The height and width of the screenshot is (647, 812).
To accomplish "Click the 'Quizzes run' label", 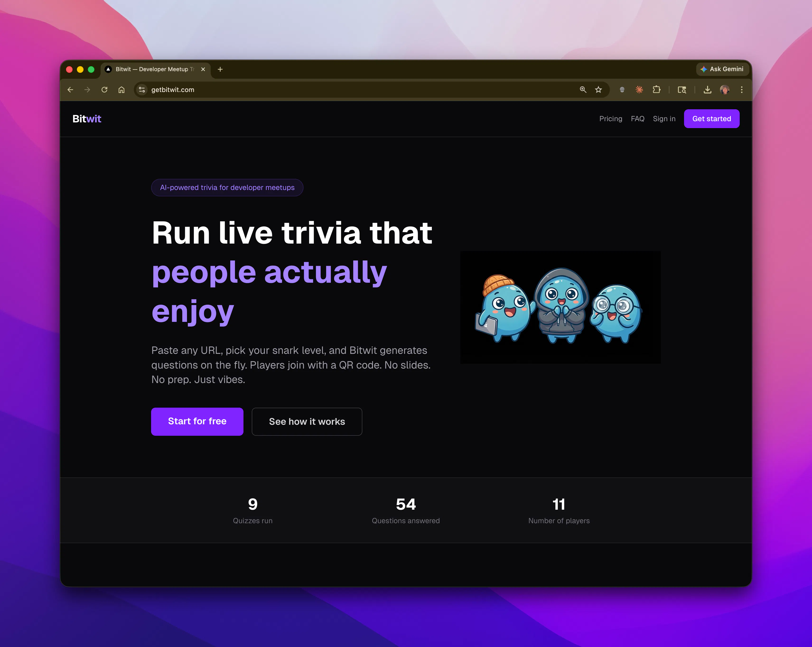I will pos(253,521).
